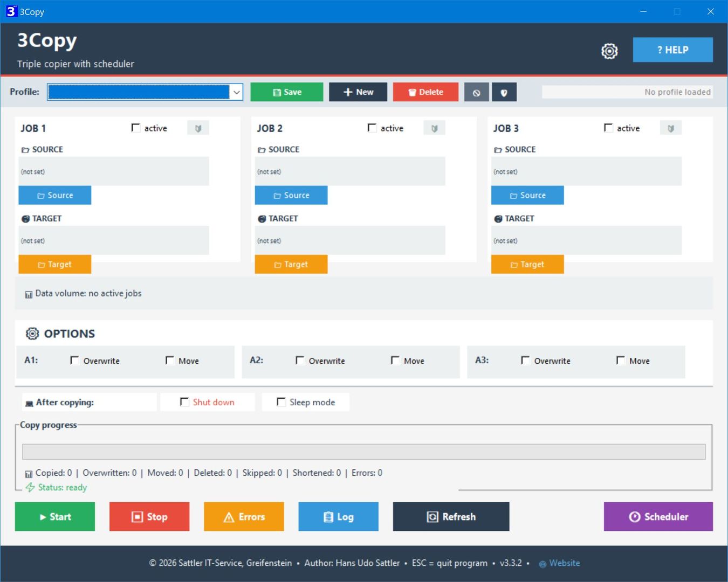The height and width of the screenshot is (582, 728).
Task: Click the "Copied: 0" counter
Action: click(x=53, y=473)
